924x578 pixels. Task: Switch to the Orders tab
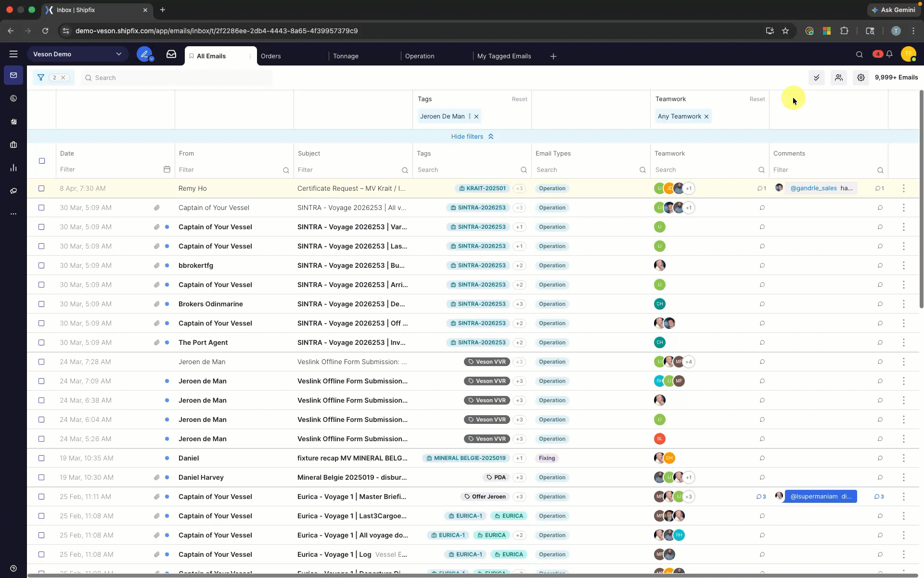click(x=271, y=56)
